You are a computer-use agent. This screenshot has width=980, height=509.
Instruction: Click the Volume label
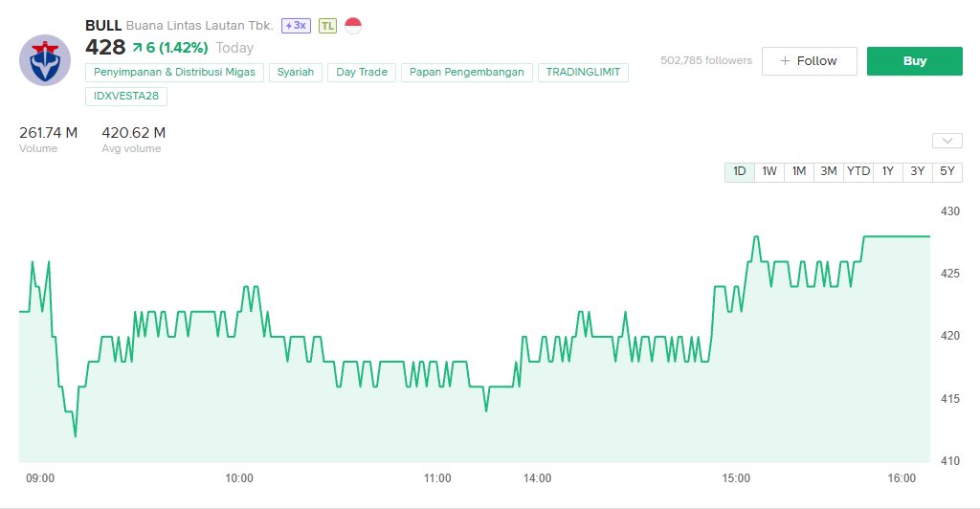38,148
